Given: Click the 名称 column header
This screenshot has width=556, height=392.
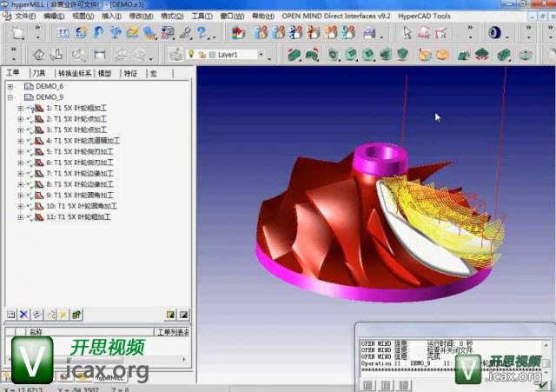Looking at the screenshot, I should 35,331.
